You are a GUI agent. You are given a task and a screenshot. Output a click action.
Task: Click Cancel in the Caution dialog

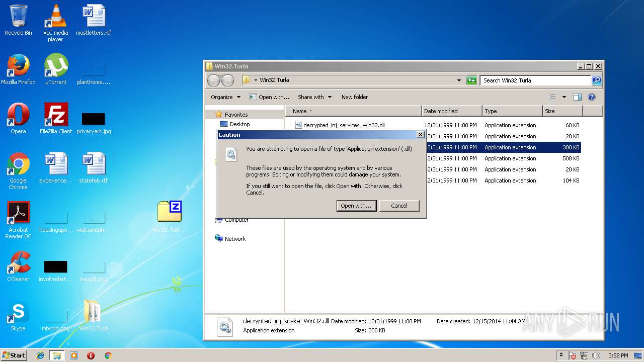click(399, 206)
